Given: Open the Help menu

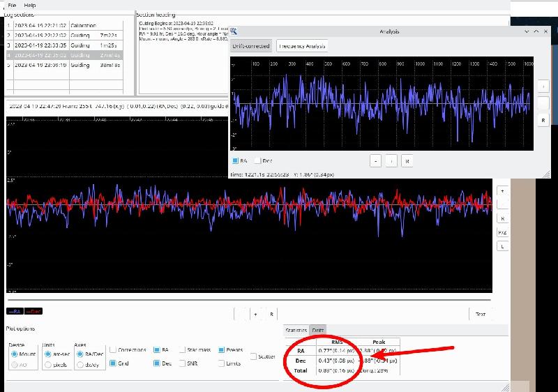Looking at the screenshot, I should tap(30, 5).
